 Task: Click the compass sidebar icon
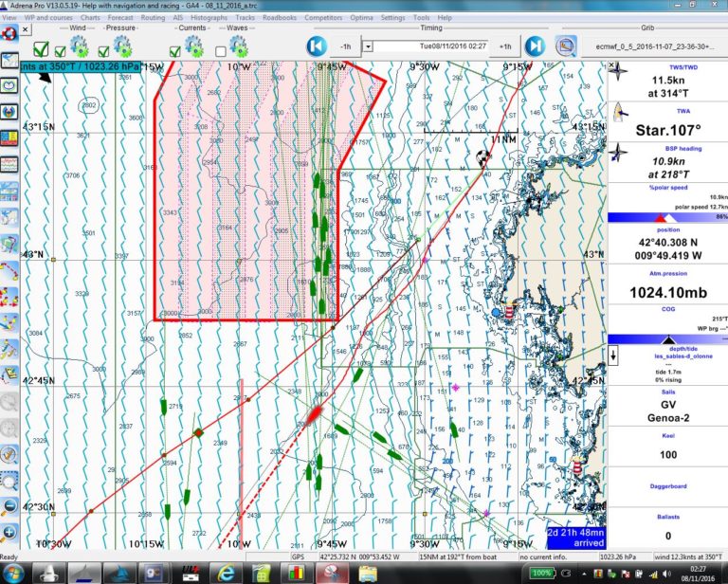[x=9, y=112]
